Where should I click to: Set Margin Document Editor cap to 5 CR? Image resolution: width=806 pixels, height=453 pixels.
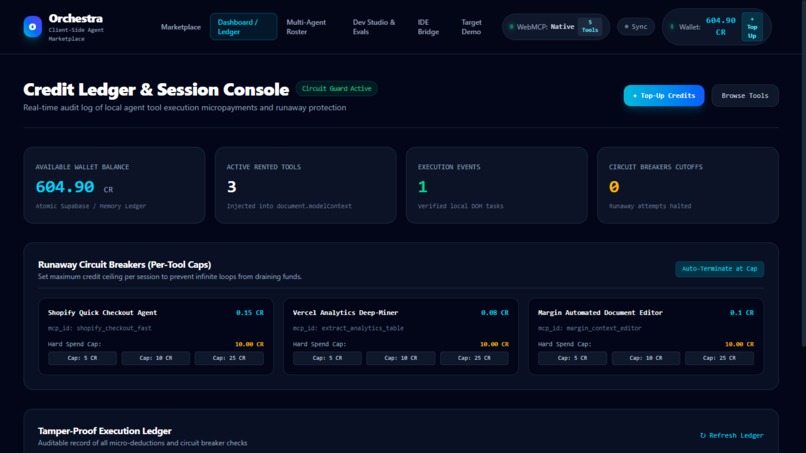[572, 358]
